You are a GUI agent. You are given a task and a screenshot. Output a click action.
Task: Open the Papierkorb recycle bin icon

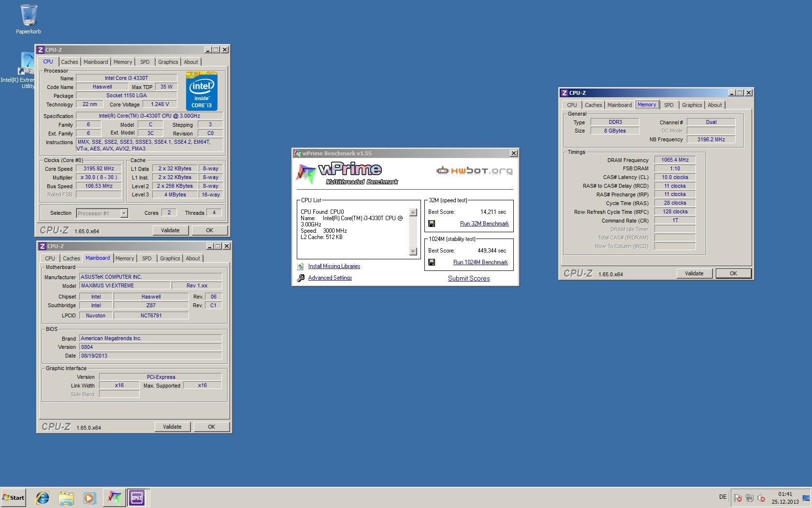pos(28,19)
